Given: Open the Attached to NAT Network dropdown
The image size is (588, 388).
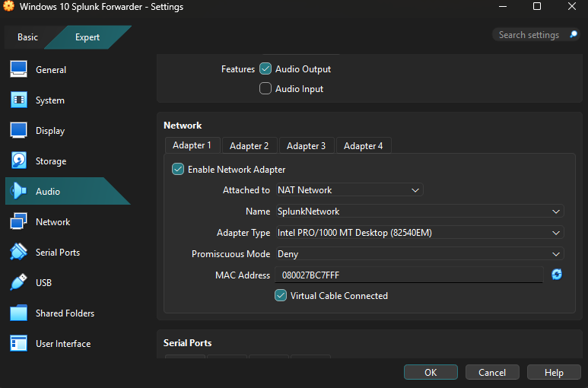Looking at the screenshot, I should [x=349, y=190].
